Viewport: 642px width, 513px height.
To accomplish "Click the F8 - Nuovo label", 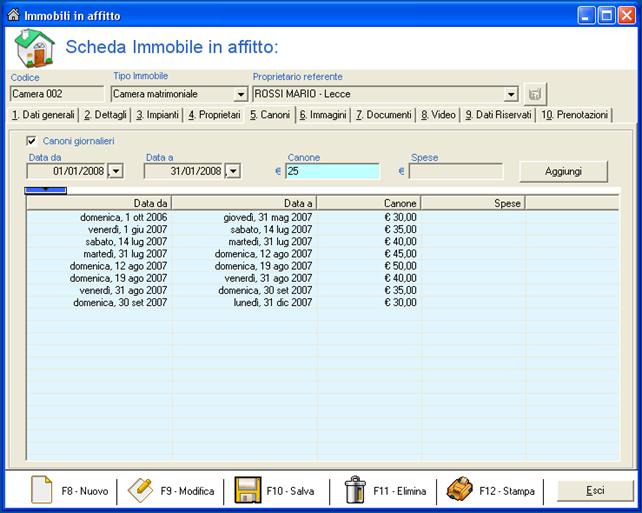I will tap(85, 491).
